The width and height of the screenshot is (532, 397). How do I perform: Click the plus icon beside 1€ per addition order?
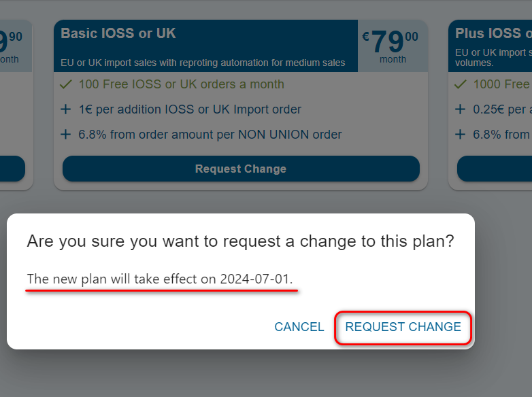(x=66, y=109)
